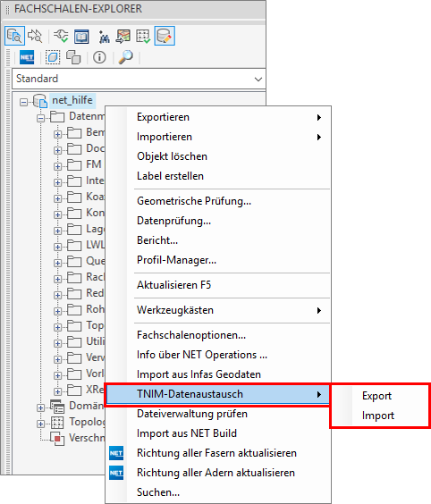Collapse the net_hilfe root node
Screen dimensions: 431x504
coord(23,102)
